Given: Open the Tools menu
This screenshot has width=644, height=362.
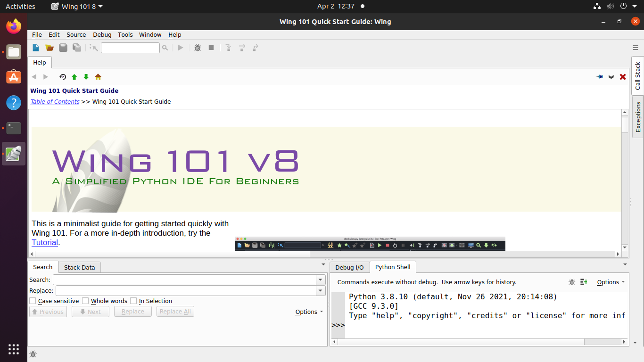Looking at the screenshot, I should (x=125, y=34).
